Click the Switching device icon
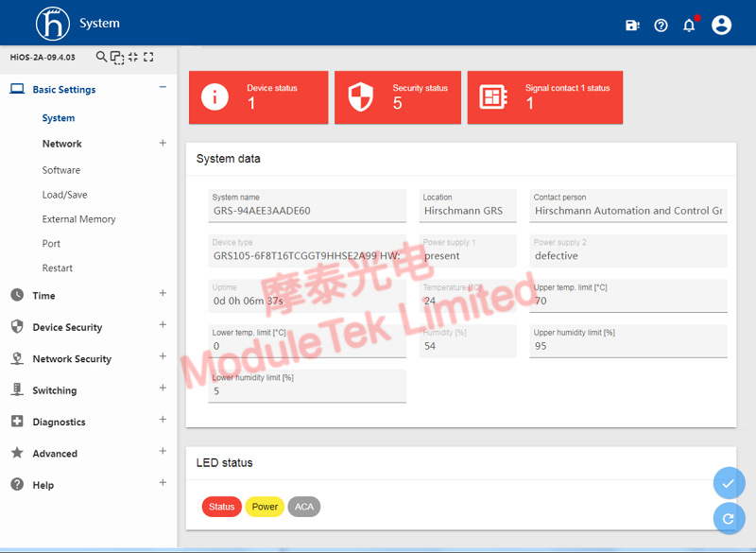Viewport: 756px width, 553px height. 17,389
